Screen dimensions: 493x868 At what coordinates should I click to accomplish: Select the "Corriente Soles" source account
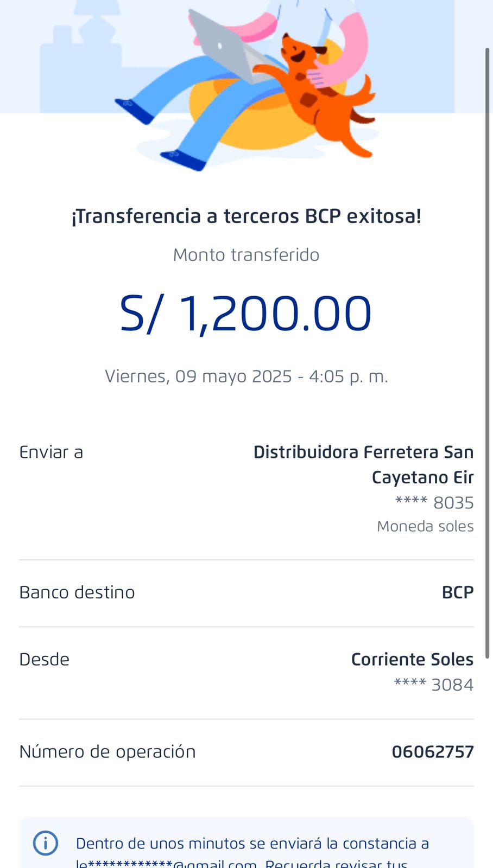[x=412, y=660]
